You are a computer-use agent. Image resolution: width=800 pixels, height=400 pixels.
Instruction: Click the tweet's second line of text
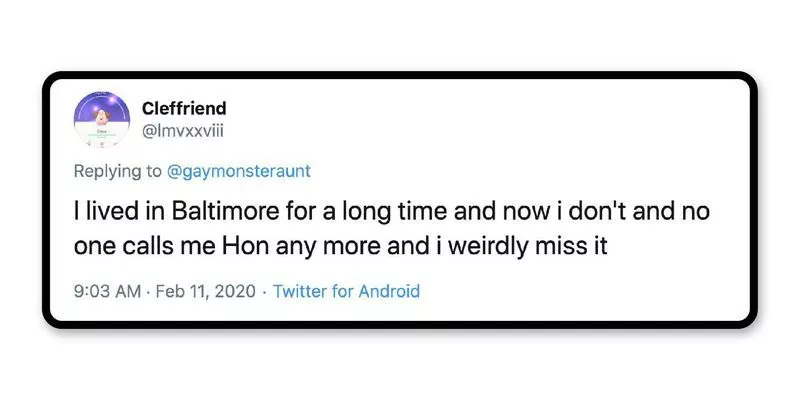(341, 248)
